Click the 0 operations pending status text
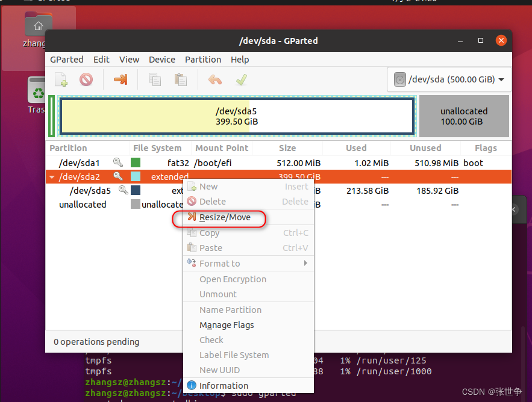The image size is (532, 402). (96, 342)
